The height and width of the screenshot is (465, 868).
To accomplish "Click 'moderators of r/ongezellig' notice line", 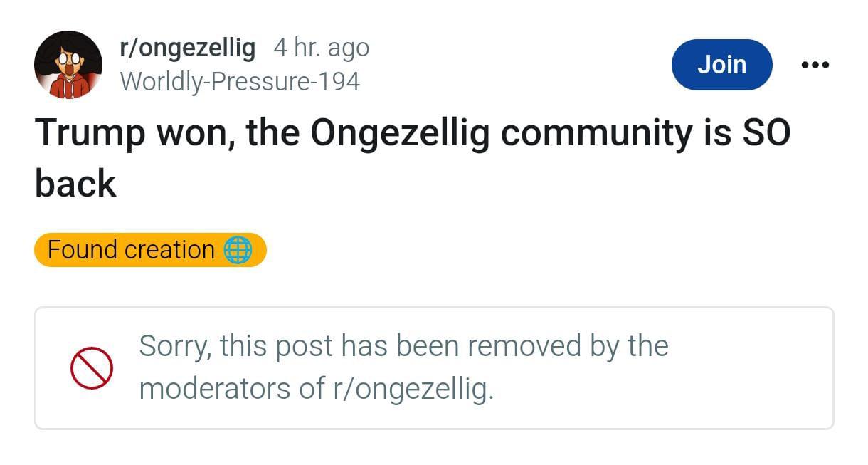I will pyautogui.click(x=315, y=389).
